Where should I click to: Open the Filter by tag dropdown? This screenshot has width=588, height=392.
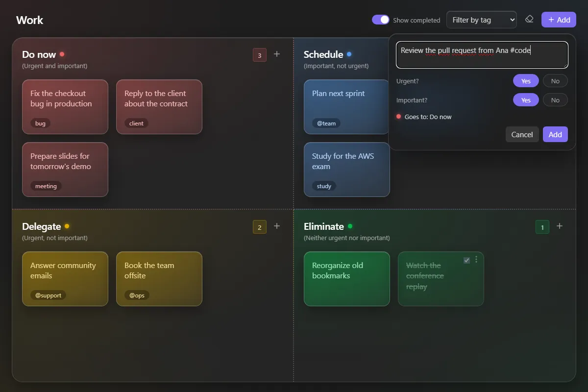pos(481,20)
